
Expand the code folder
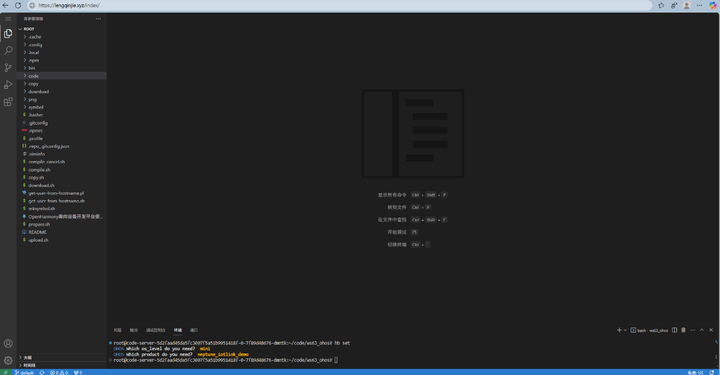(62, 76)
